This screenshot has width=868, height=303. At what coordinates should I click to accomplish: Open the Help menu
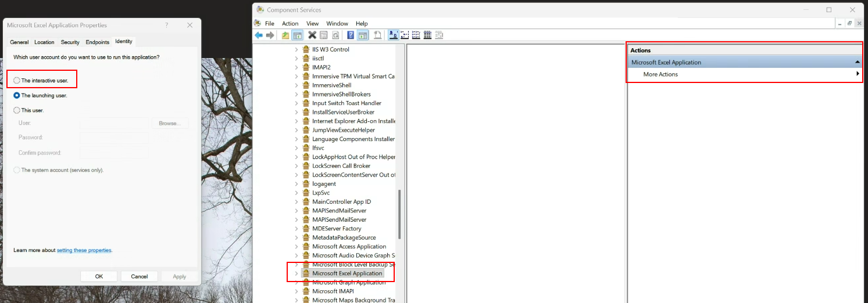(x=362, y=23)
